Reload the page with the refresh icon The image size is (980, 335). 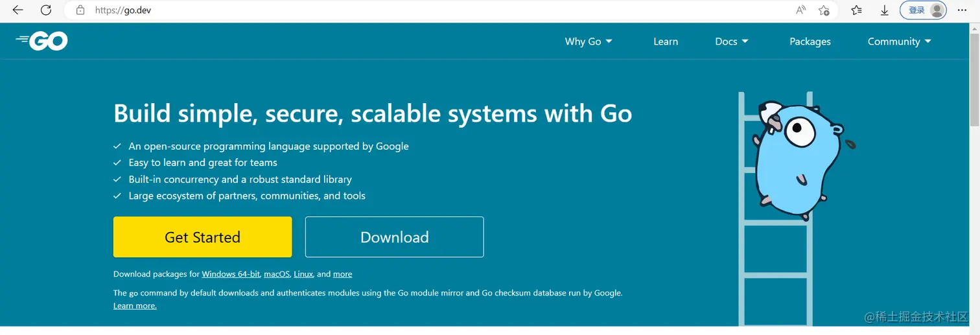click(x=46, y=10)
